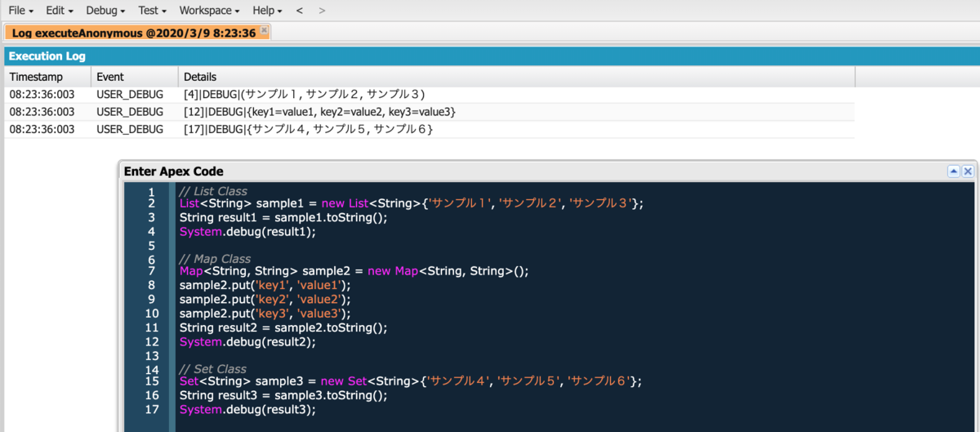Click code line String result3 = sample3.toString();

click(x=283, y=395)
